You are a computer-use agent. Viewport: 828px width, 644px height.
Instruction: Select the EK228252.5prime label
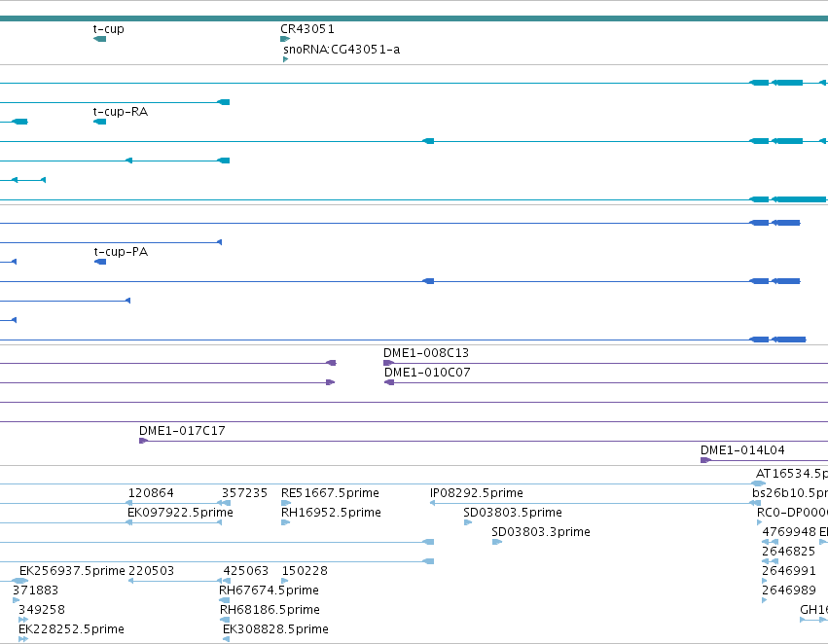tap(71, 629)
